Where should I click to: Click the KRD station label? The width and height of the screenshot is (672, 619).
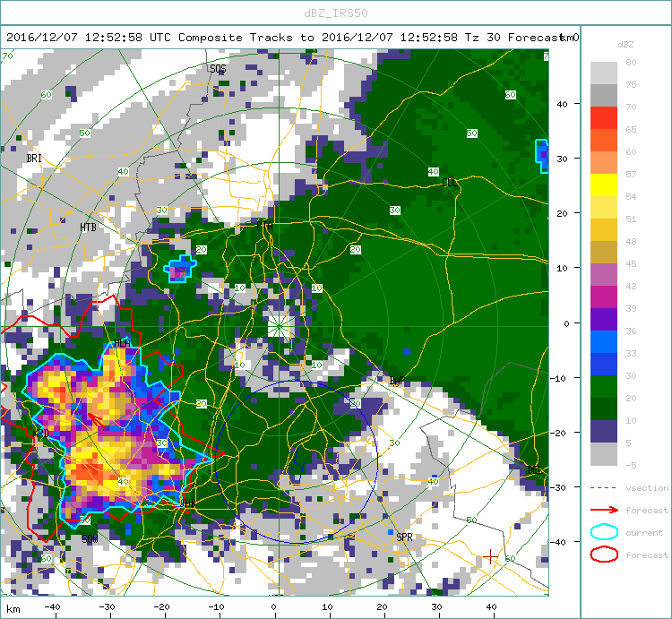tap(40, 433)
